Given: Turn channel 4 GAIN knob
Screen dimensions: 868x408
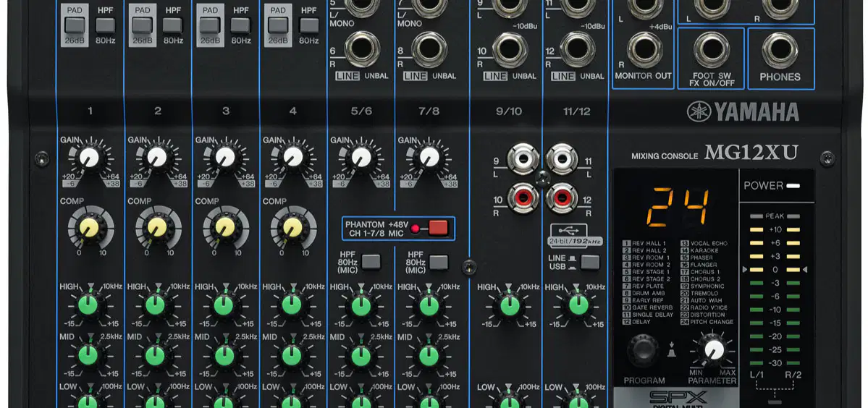Looking at the screenshot, I should click(x=293, y=158).
